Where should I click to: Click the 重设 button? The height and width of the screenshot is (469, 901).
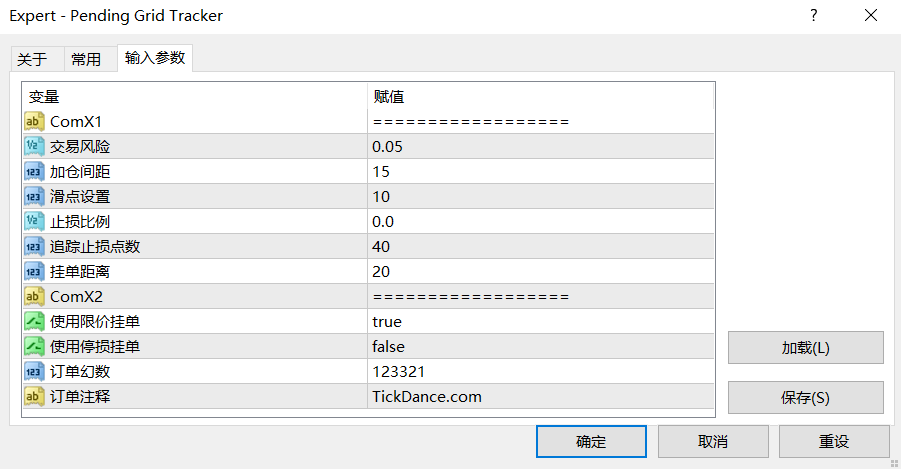833,441
